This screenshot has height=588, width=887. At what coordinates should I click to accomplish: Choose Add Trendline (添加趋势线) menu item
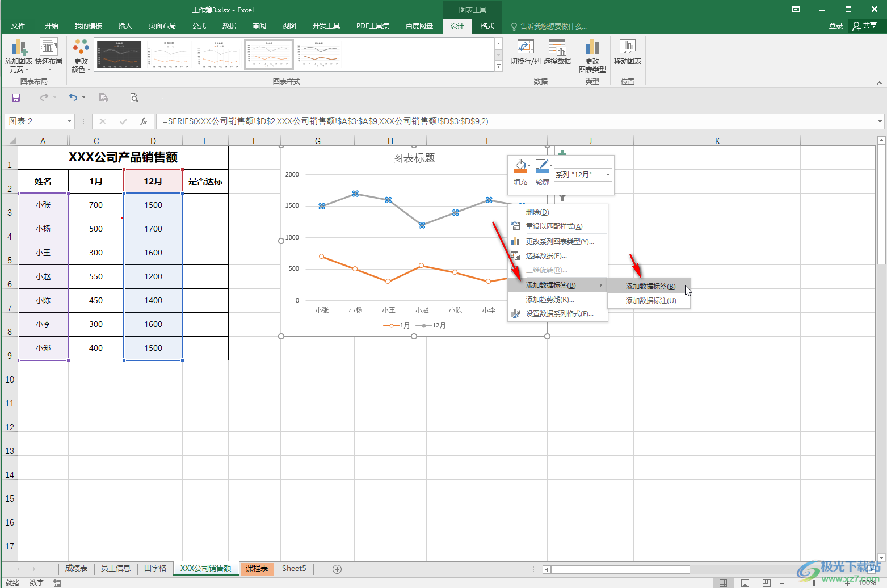[x=558, y=299]
